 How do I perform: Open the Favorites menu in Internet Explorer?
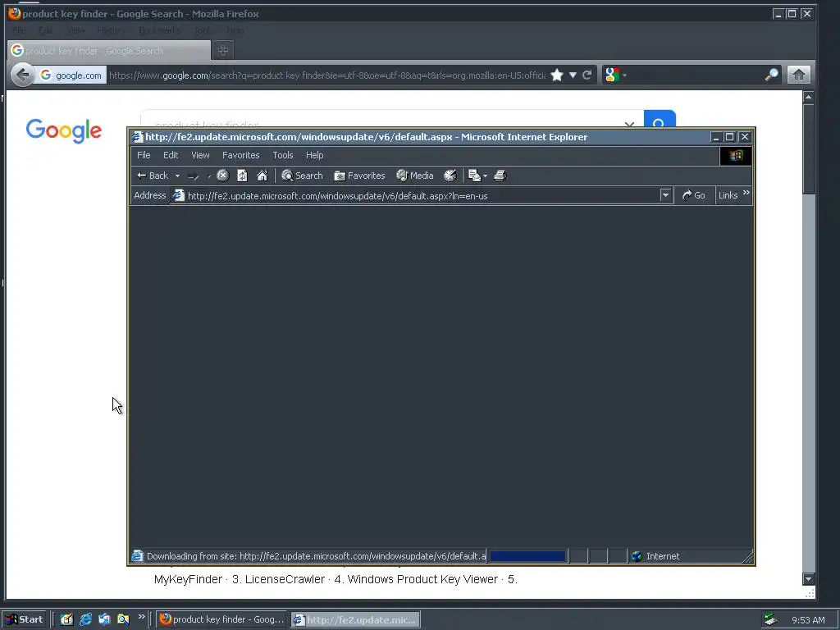pyautogui.click(x=240, y=155)
